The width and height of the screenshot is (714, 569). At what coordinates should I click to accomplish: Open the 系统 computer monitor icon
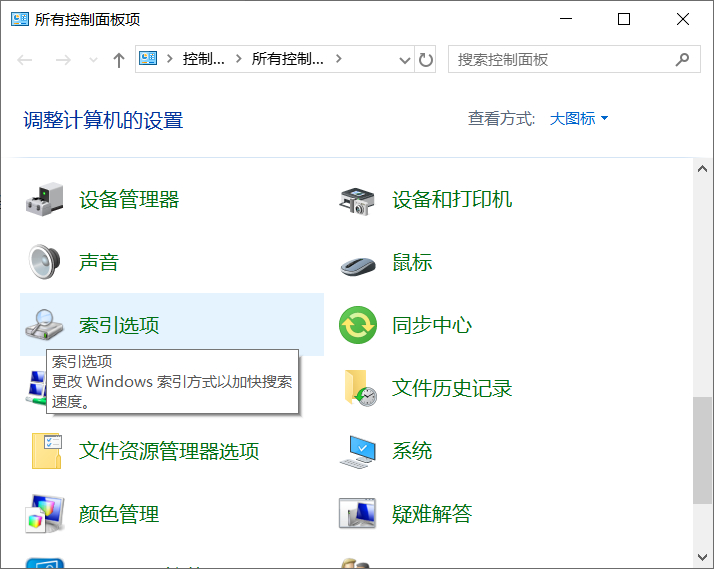point(358,452)
